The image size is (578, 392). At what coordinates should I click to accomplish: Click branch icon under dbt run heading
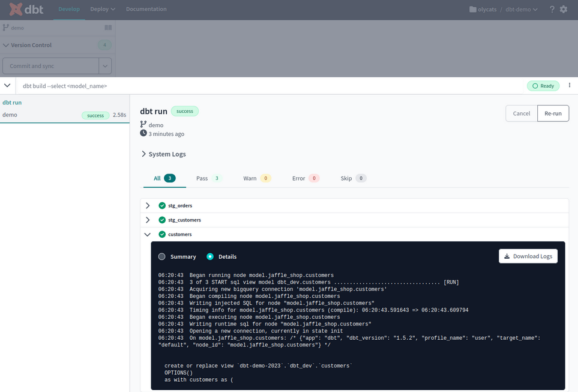(x=143, y=124)
